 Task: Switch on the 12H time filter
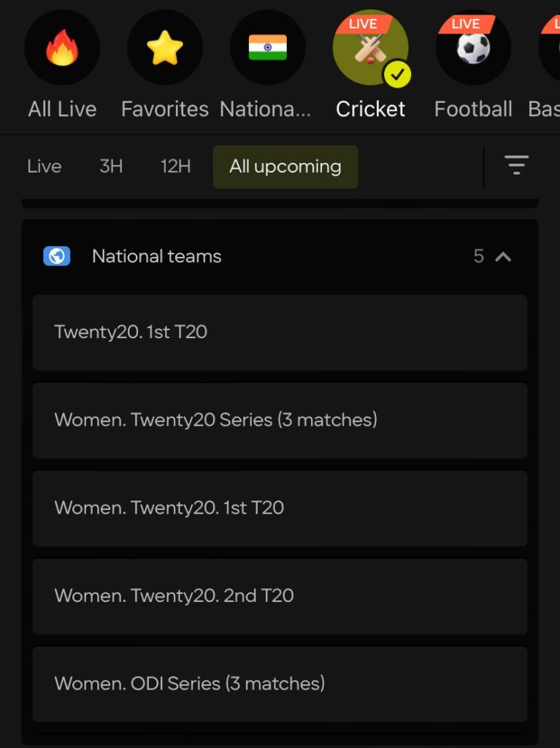[x=174, y=166]
